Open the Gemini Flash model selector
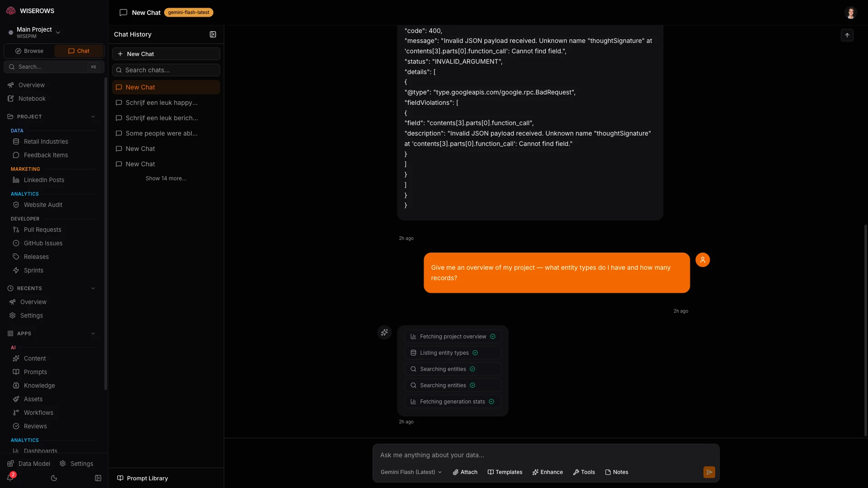This screenshot has height=488, width=868. point(410,472)
